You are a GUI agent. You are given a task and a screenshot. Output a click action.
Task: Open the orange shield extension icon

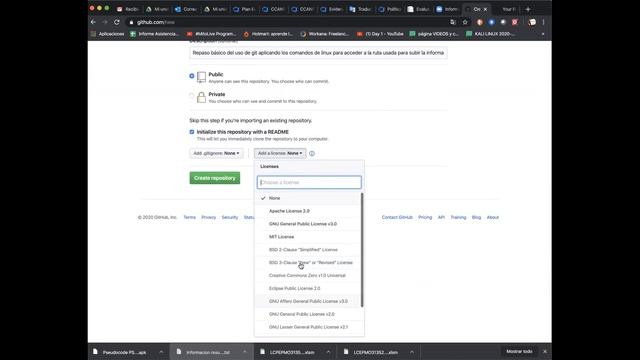click(480, 22)
